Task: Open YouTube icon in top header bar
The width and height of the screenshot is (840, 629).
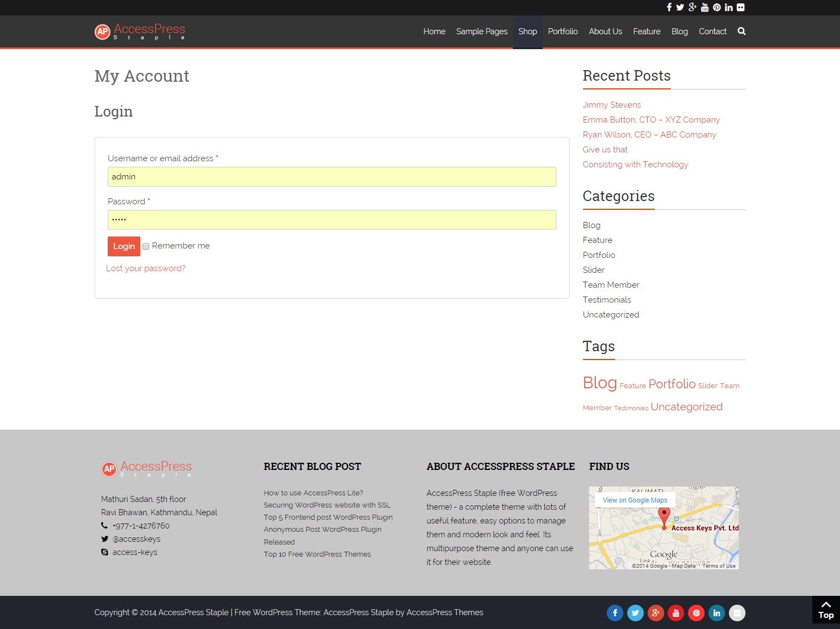Action: point(705,7)
